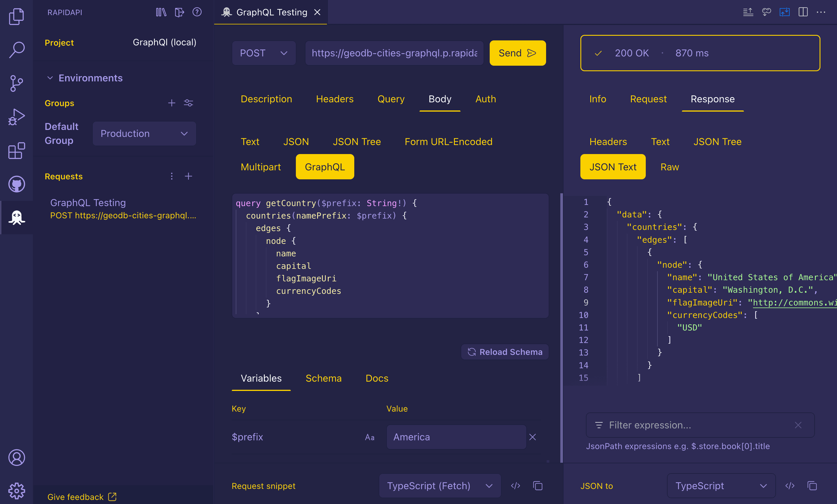
Task: Add a new environment group with plus icon
Action: tap(172, 103)
